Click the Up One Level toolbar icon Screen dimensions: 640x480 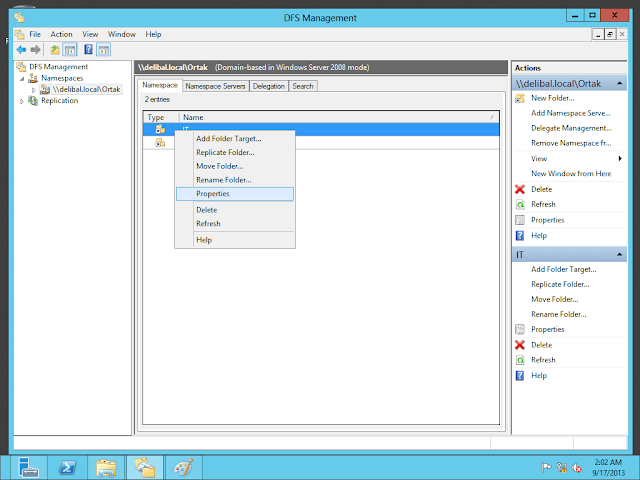pyautogui.click(x=55, y=49)
